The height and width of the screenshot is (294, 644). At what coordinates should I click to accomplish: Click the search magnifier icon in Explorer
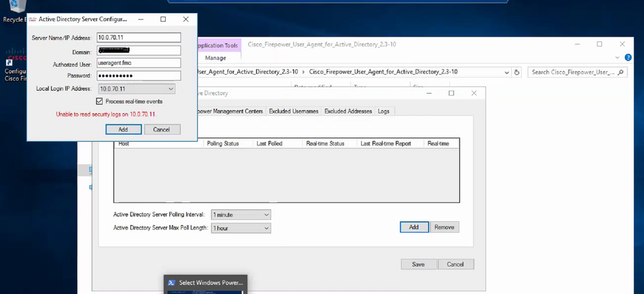[621, 72]
